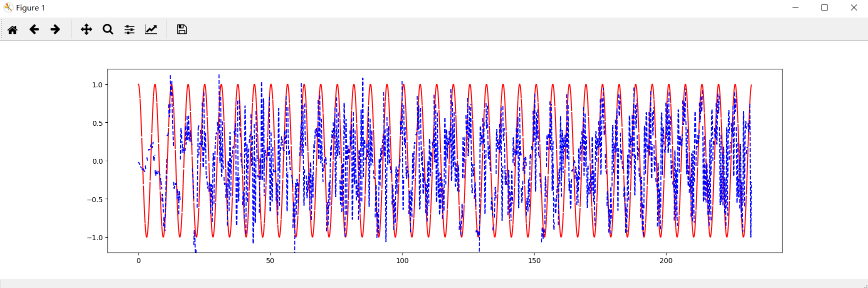Go forward to the next view
This screenshot has width=868, height=288.
click(55, 29)
